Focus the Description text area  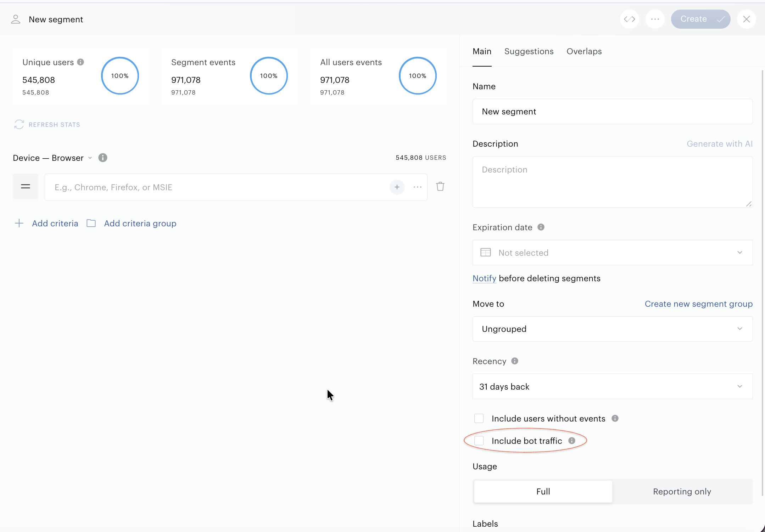(613, 182)
